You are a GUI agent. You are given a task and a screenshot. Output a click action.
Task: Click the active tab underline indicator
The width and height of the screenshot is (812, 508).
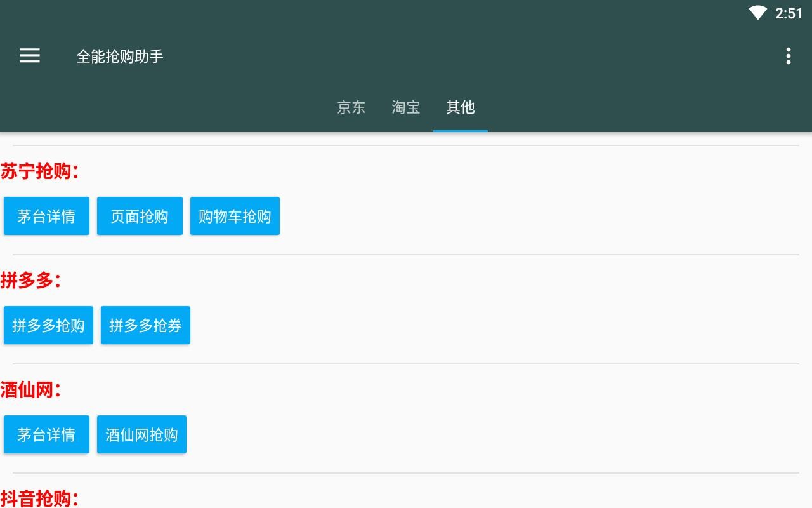tap(460, 131)
